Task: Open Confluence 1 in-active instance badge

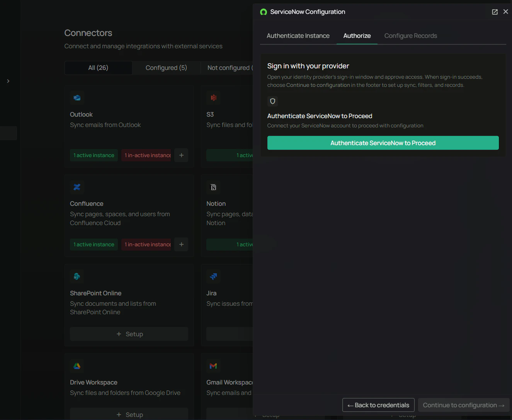Action: point(146,244)
